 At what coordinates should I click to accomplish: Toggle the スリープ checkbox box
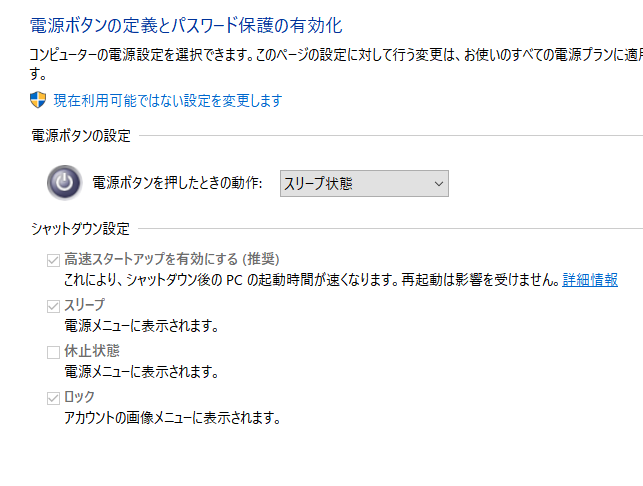click(x=53, y=305)
